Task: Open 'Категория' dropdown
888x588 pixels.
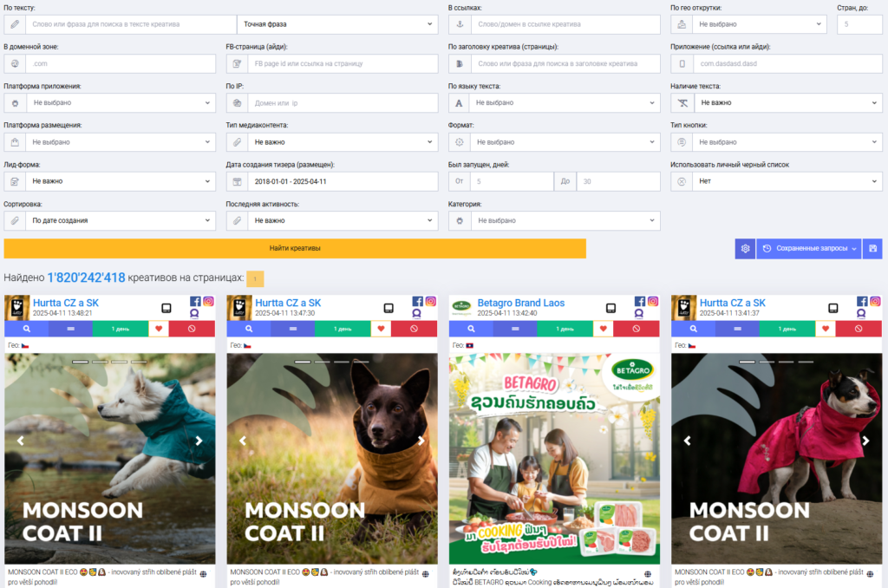Action: point(565,220)
